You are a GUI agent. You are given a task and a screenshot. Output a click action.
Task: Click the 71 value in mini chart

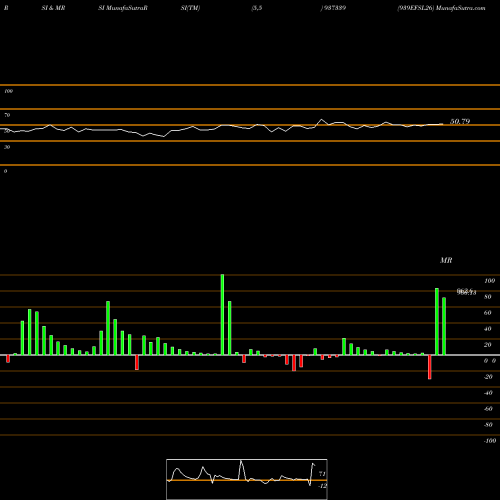tap(322, 474)
